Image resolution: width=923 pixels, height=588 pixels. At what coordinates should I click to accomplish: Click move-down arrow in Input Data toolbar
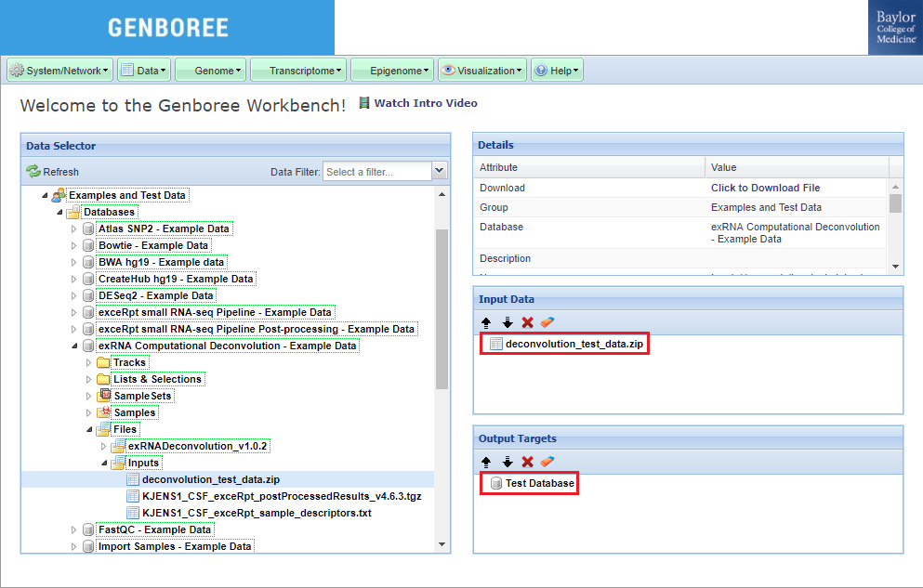[508, 322]
